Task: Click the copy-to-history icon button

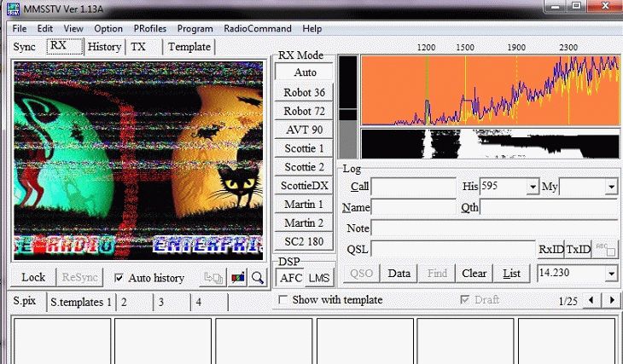Action: coord(213,277)
